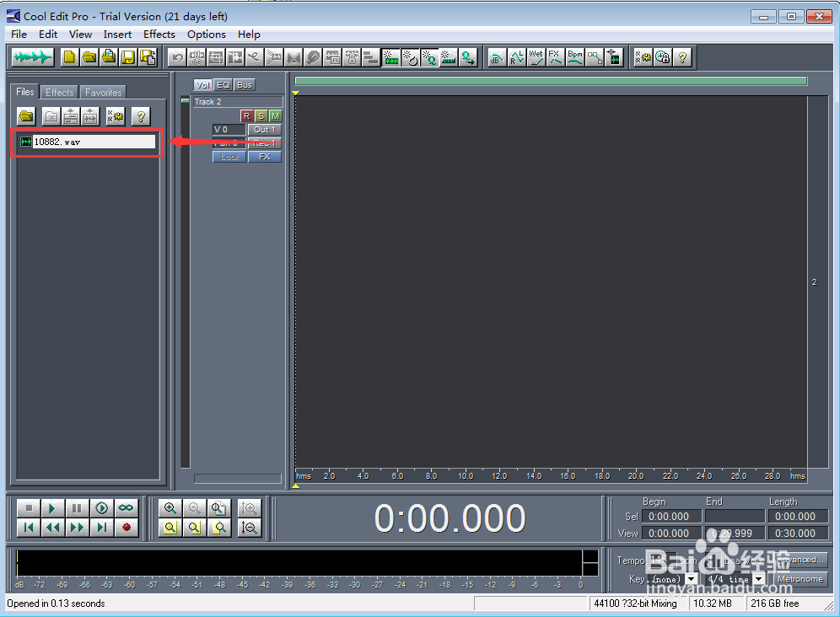The width and height of the screenshot is (840, 617).
Task: Click the 12.0 mark on time ruler
Action: pos(499,475)
